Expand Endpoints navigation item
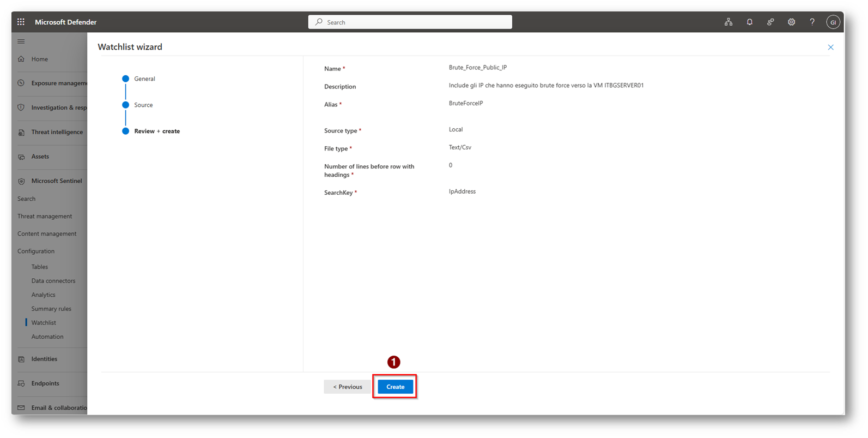This screenshot has width=868, height=438. [45, 383]
